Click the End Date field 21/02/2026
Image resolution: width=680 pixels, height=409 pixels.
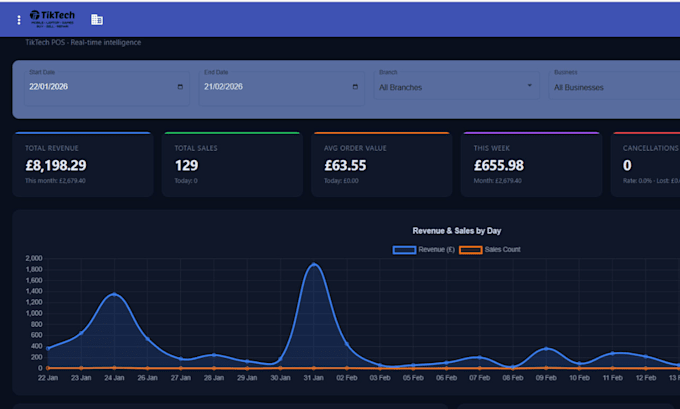pyautogui.click(x=281, y=88)
